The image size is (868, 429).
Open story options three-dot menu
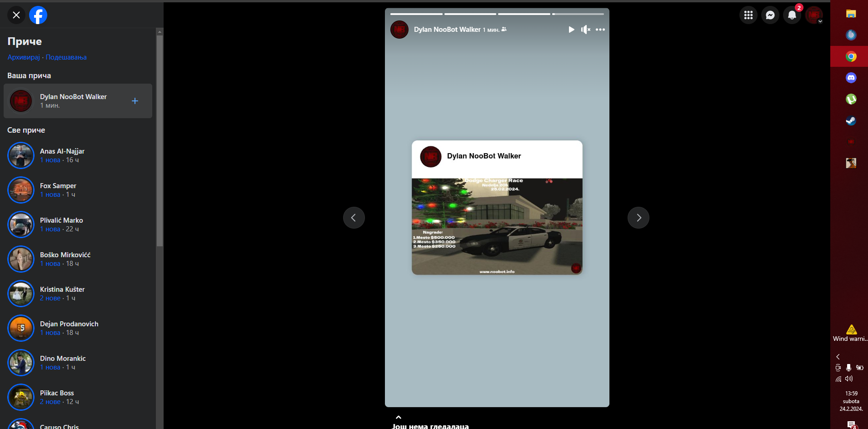600,30
